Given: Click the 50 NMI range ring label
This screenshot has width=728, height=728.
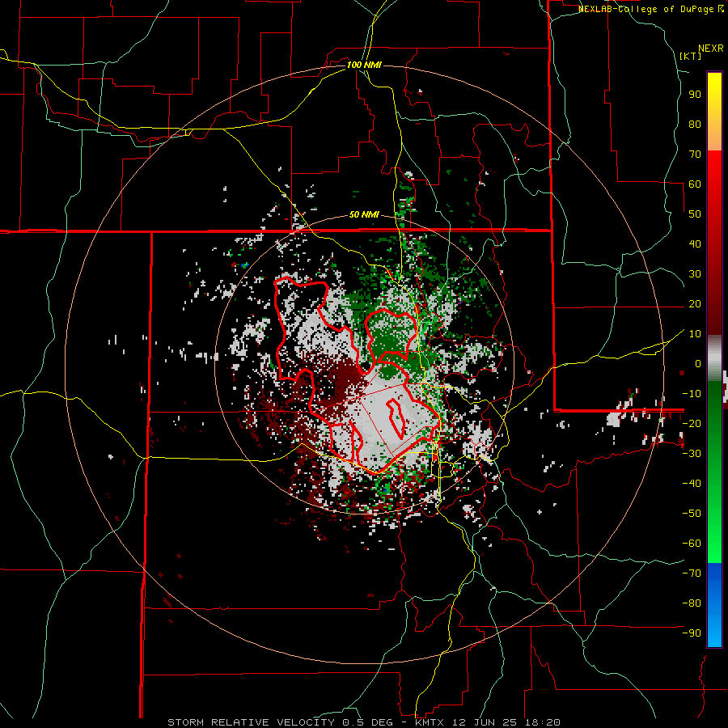Looking at the screenshot, I should pyautogui.click(x=364, y=214).
